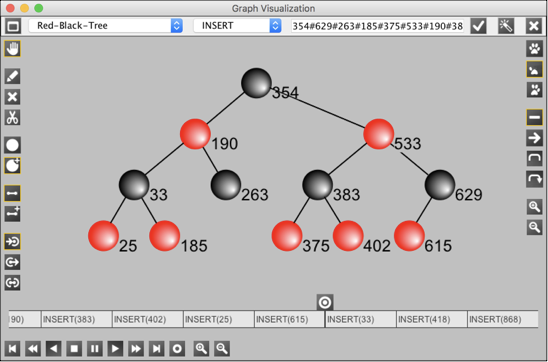Zoom in the timeline at bottom
This screenshot has height=362, width=548.
pos(202,348)
